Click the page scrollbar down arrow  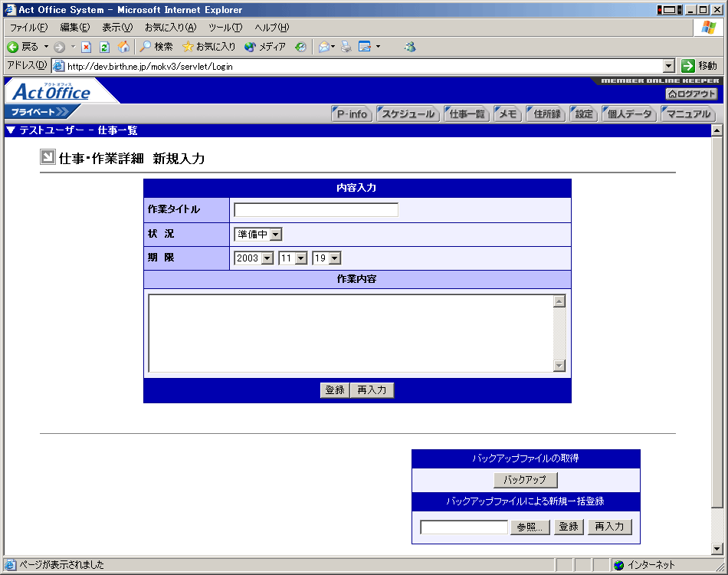pyautogui.click(x=717, y=549)
